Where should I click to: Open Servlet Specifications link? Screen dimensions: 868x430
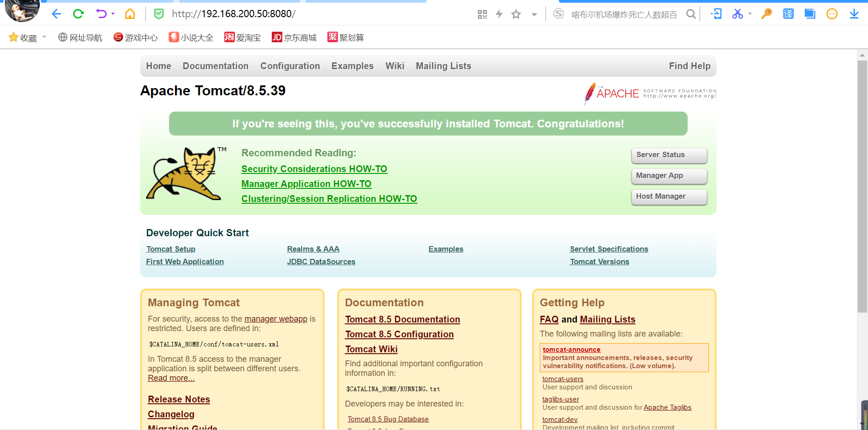(x=609, y=249)
